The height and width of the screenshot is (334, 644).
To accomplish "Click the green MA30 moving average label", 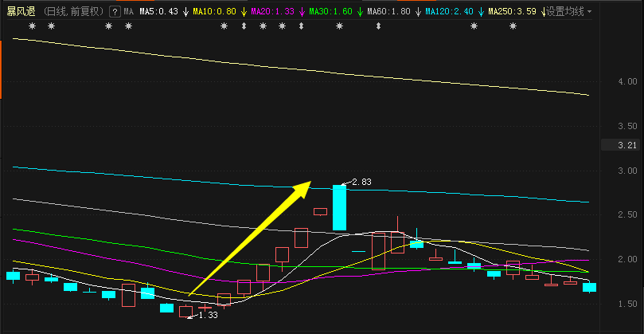I will (330, 12).
